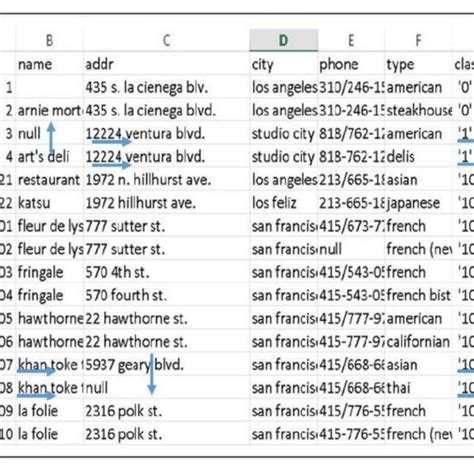Viewport: 474px width, 474px height.
Task: Click the 'name' header cell
Action: click(x=49, y=63)
